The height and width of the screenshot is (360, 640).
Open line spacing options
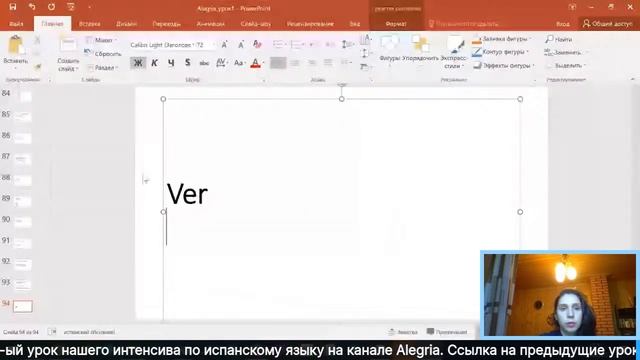point(347,44)
